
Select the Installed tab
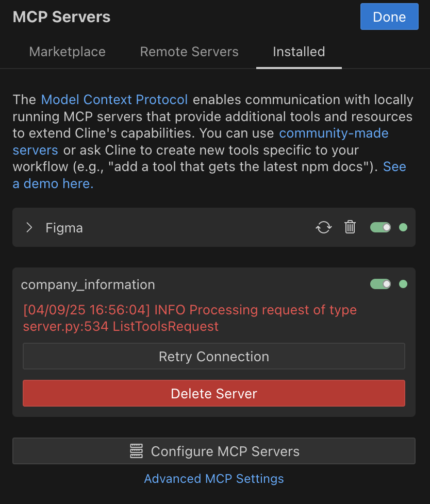click(299, 52)
